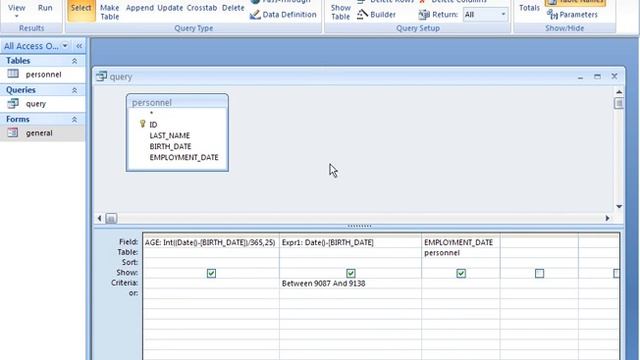Viewport: 640px width, 360px height.
Task: Uncheck Show for the EMPLOYMENT_DATE column
Action: 461,273
